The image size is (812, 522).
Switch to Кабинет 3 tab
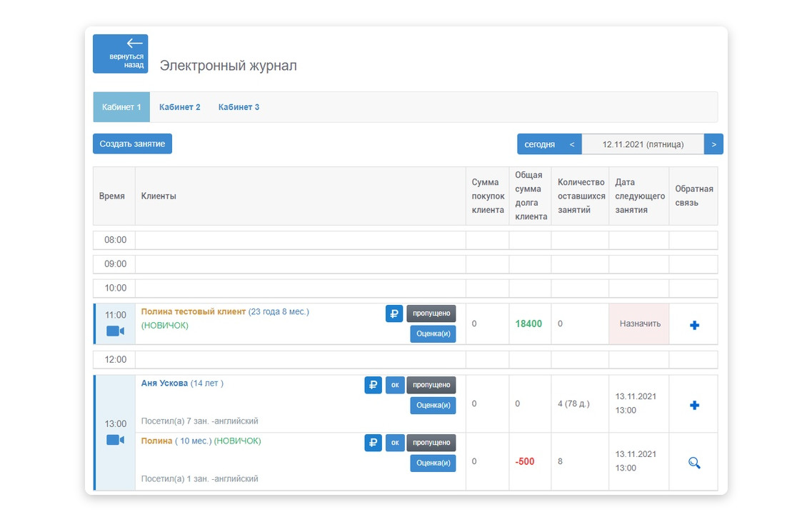pos(239,107)
